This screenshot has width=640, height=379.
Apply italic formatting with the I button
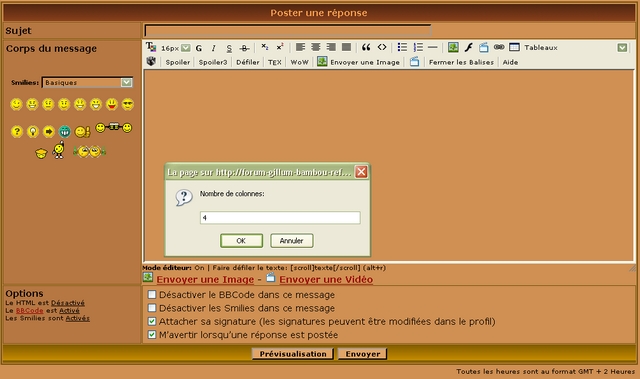pyautogui.click(x=213, y=48)
